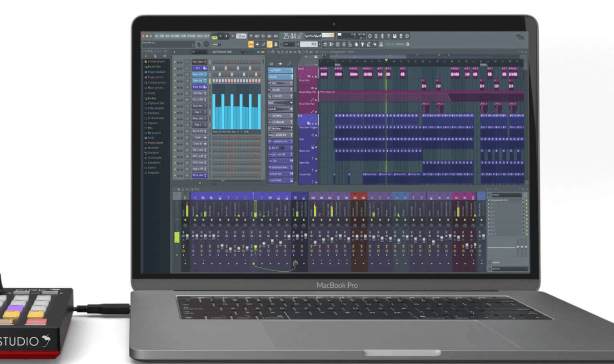
Task: Show the Playlist window via toolbar icon
Action: point(325,44)
